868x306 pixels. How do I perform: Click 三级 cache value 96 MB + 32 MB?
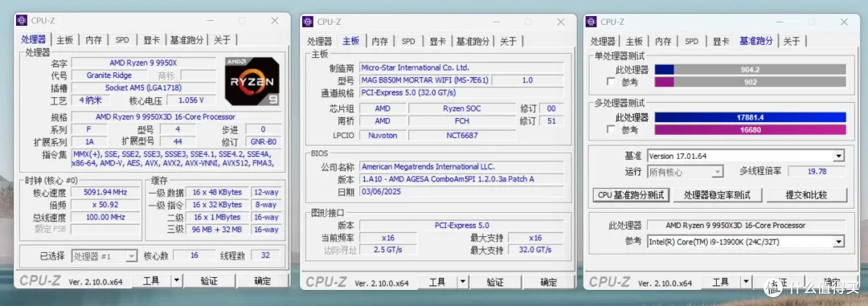pyautogui.click(x=216, y=229)
